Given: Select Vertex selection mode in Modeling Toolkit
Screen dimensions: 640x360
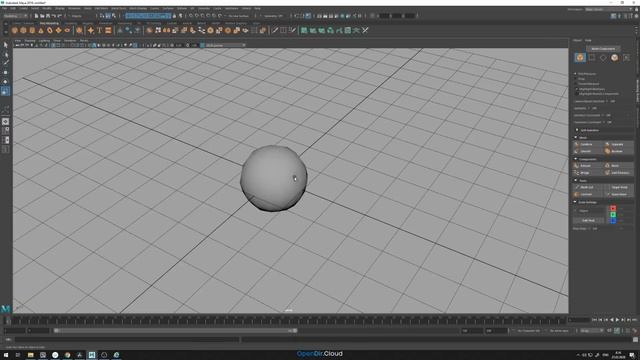Looking at the screenshot, I should 591,58.
